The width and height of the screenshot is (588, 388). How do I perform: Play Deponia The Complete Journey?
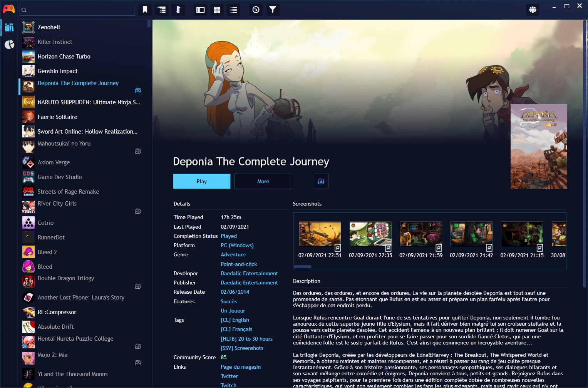coord(202,181)
